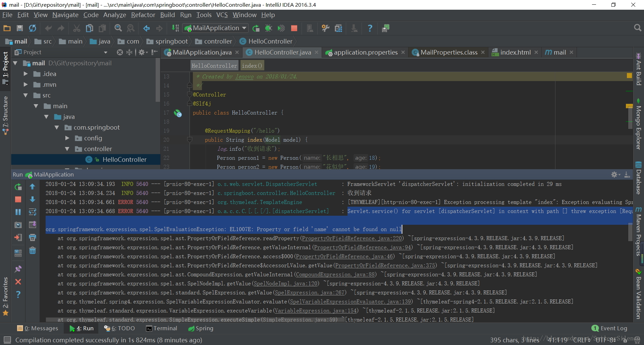This screenshot has height=345, width=644.
Task: Click the red Close X in Run panel
Action: (18, 282)
